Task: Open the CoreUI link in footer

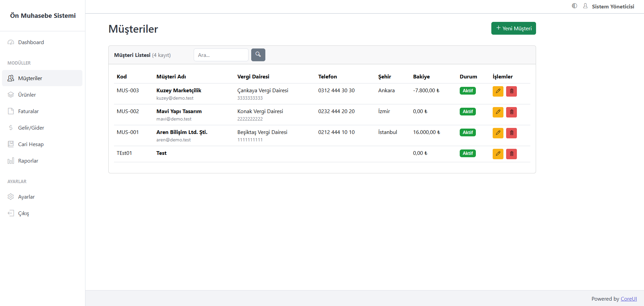Action: (x=629, y=299)
